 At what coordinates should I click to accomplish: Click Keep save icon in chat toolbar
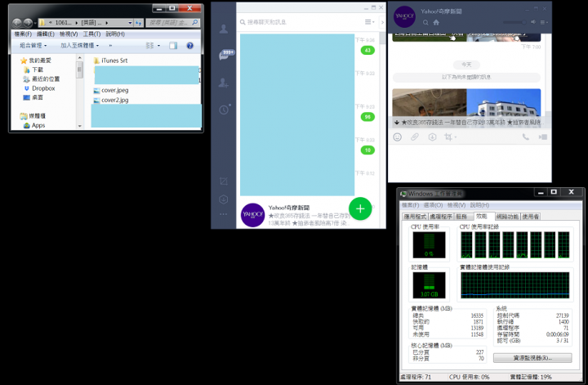[x=432, y=137]
